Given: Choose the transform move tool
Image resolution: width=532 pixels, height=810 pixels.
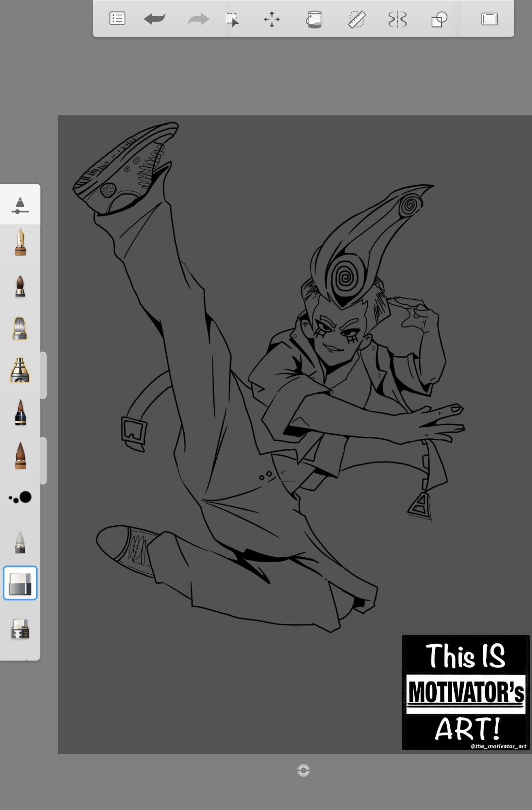Looking at the screenshot, I should click(272, 19).
